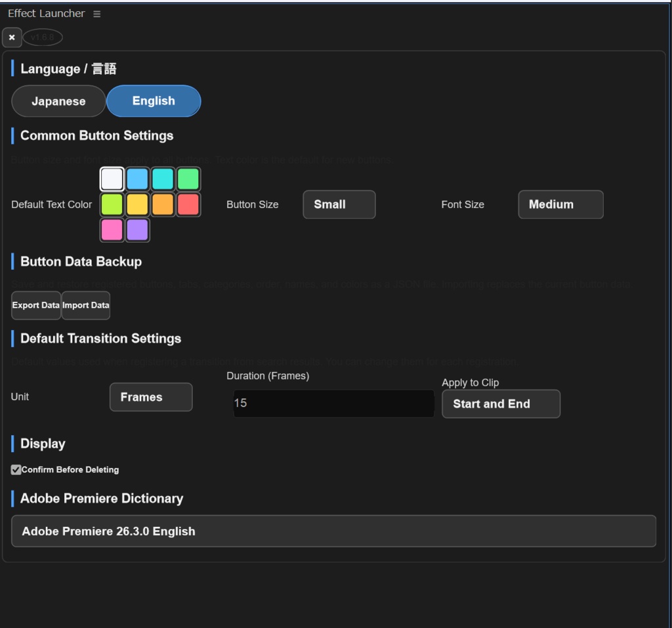Click the Export Data button
Viewport: 672px width, 628px height.
[36, 305]
